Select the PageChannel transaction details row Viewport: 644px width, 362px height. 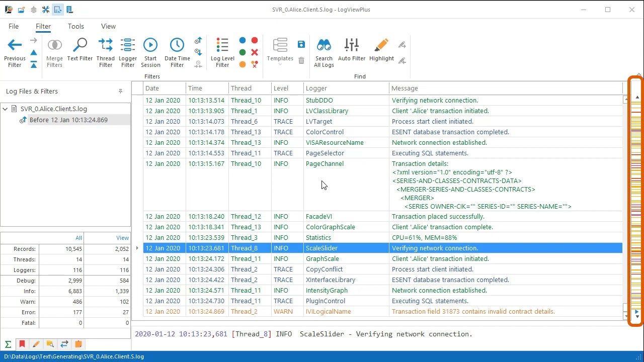click(383, 185)
